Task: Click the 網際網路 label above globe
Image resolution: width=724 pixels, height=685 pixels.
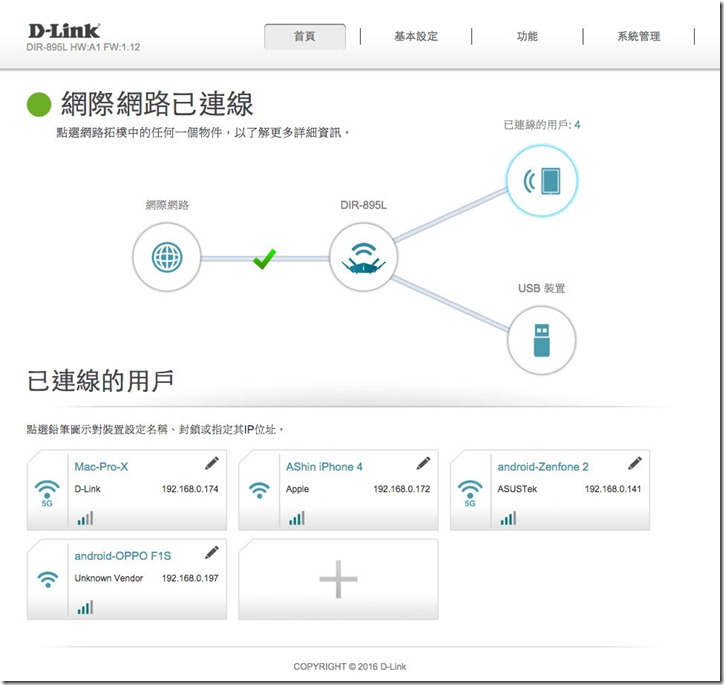Action: tap(167, 205)
